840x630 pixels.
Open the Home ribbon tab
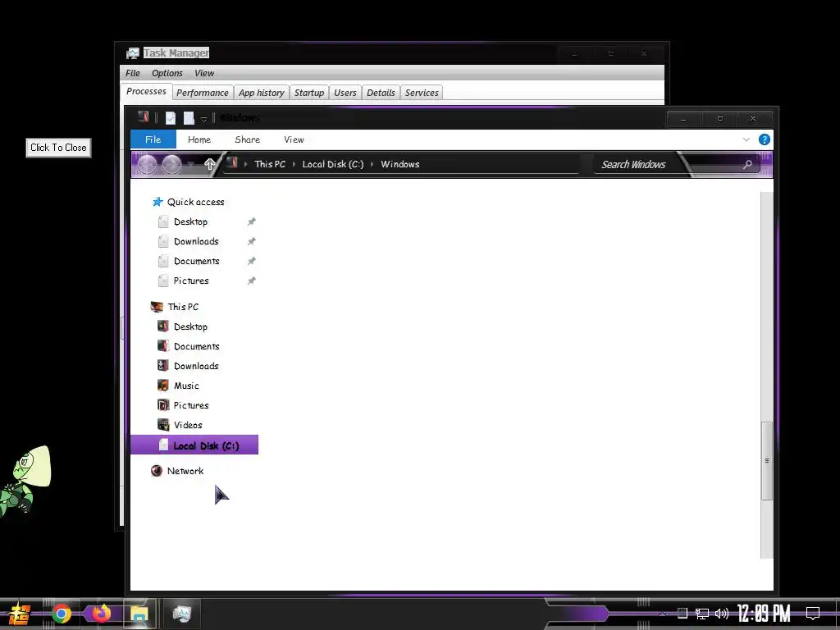(199, 139)
